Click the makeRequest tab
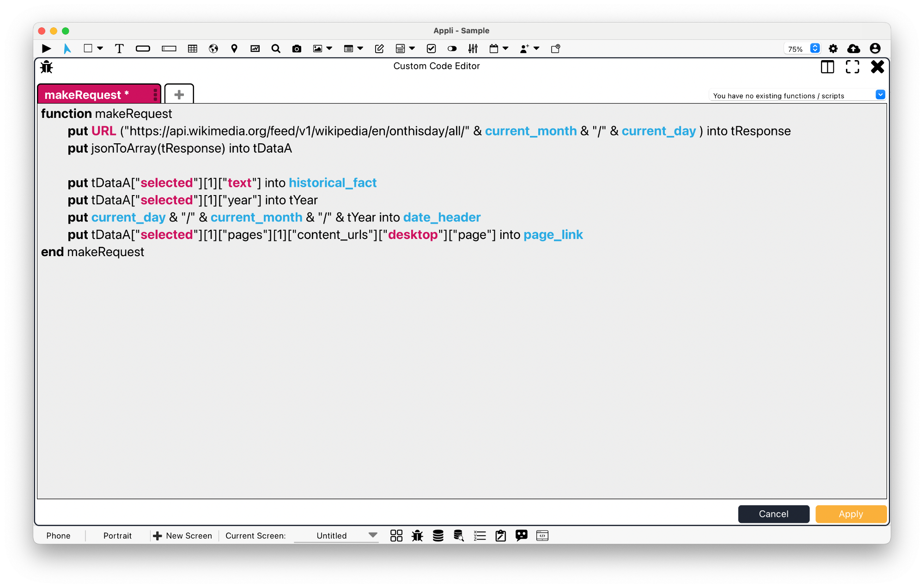Screen dimensions: 924x588 tap(95, 94)
